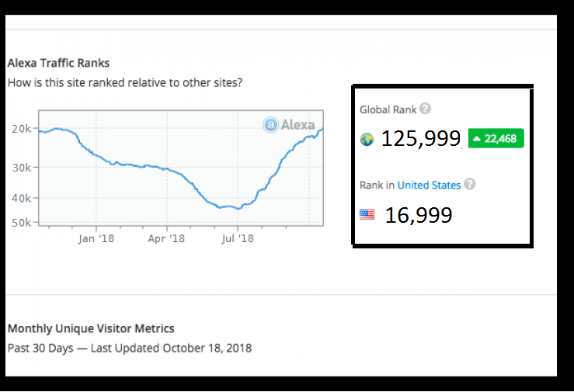The image size is (574, 392).
Task: Click the 50k label on the rank axis
Action: tap(25, 223)
